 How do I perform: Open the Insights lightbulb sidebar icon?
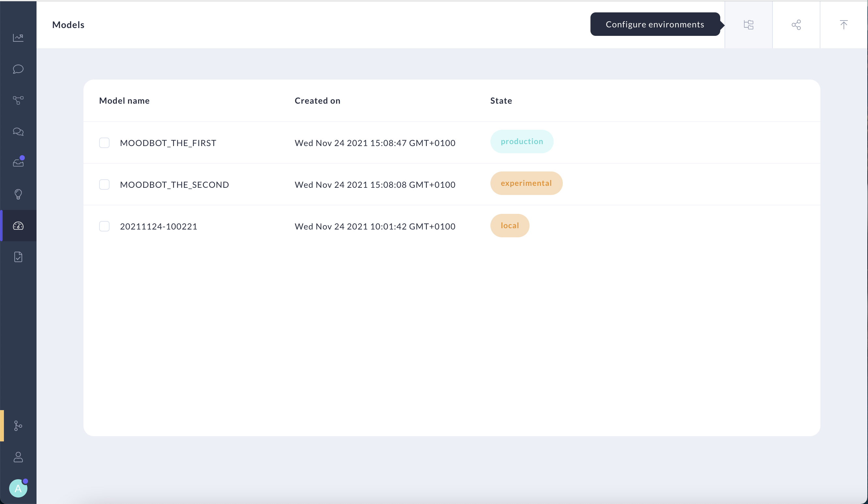pyautogui.click(x=18, y=194)
